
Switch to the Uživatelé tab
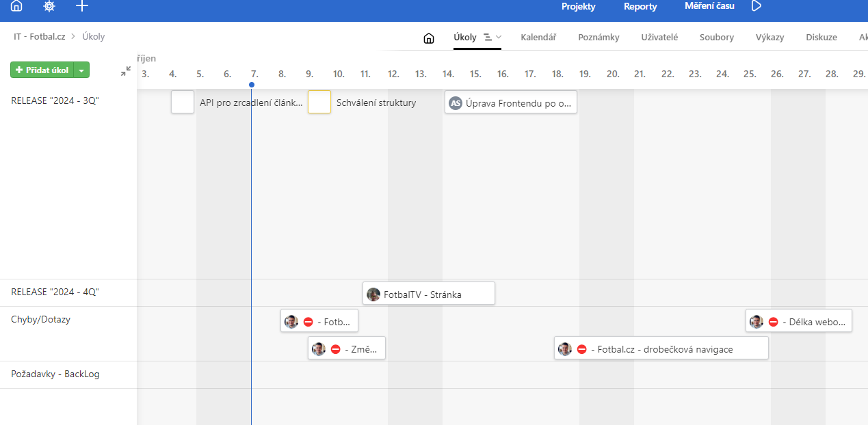659,38
